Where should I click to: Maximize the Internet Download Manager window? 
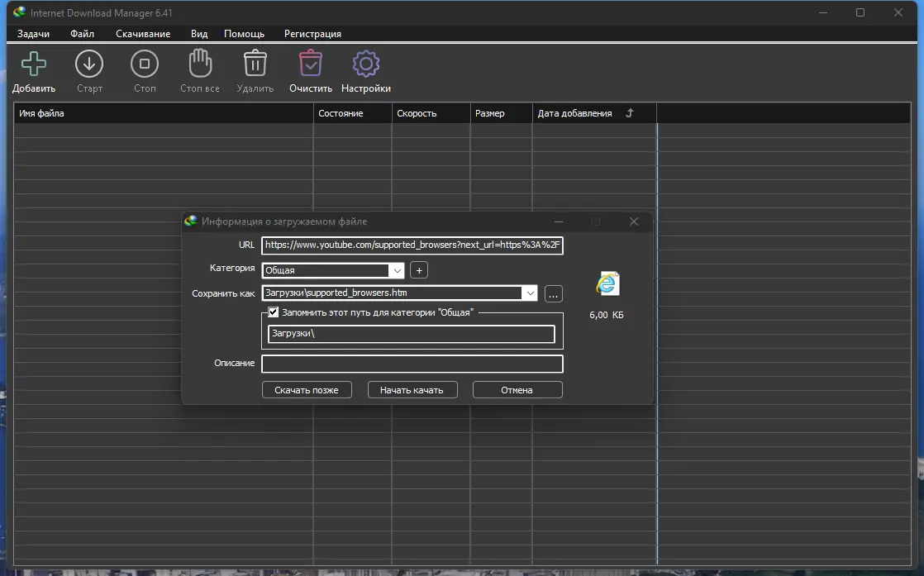(860, 12)
